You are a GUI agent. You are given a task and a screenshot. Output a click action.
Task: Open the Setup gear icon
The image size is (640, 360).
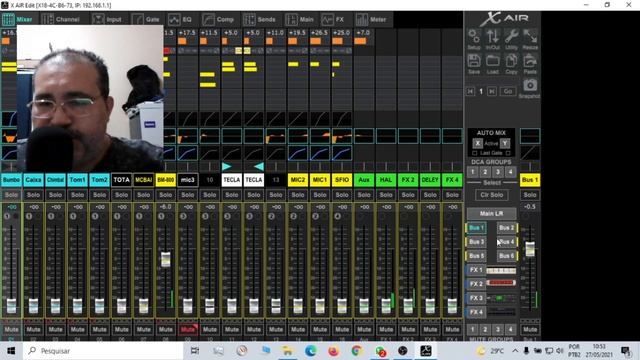(x=474, y=39)
